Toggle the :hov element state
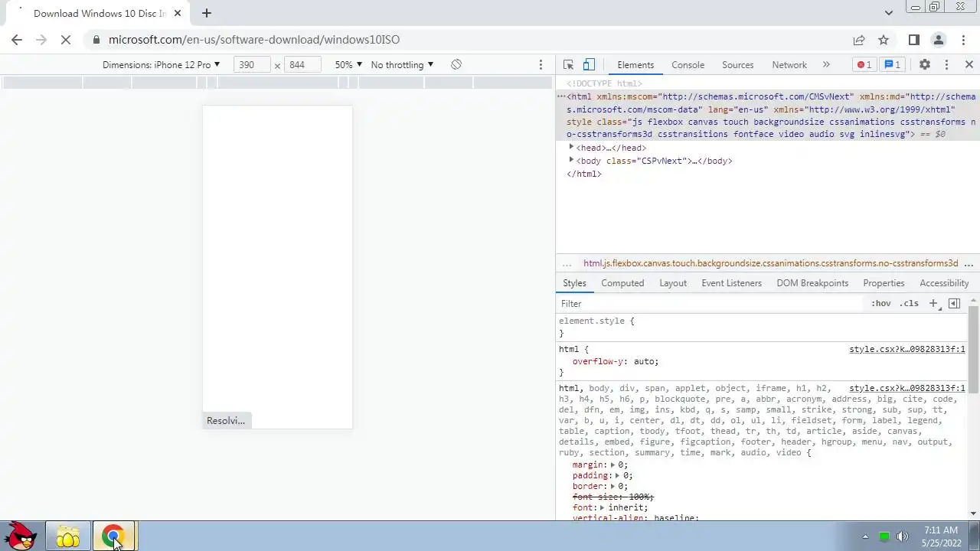 point(881,304)
